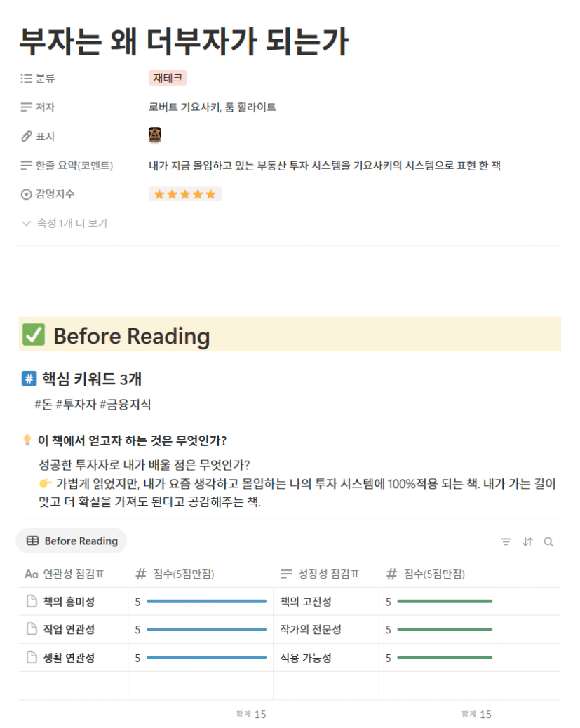Click the sort arrows icon

527,542
